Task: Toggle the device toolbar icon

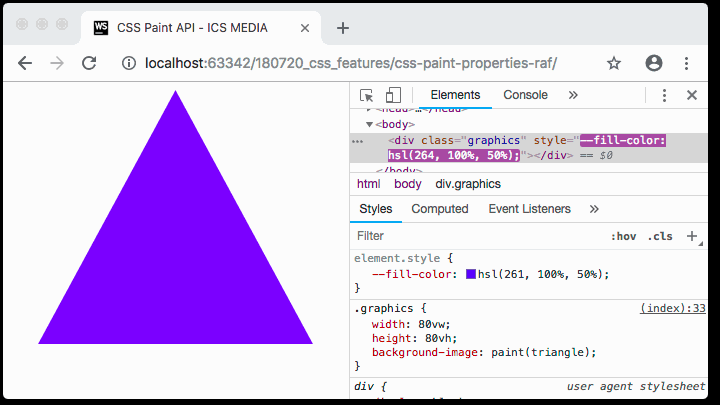Action: pyautogui.click(x=393, y=95)
